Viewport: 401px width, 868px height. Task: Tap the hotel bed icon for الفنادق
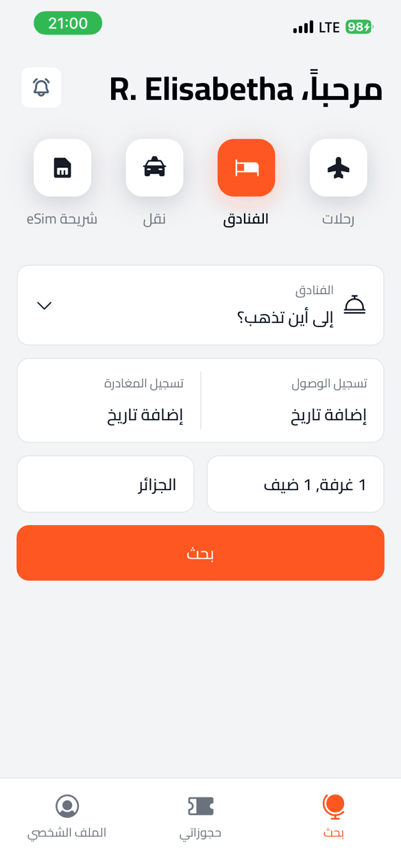246,167
